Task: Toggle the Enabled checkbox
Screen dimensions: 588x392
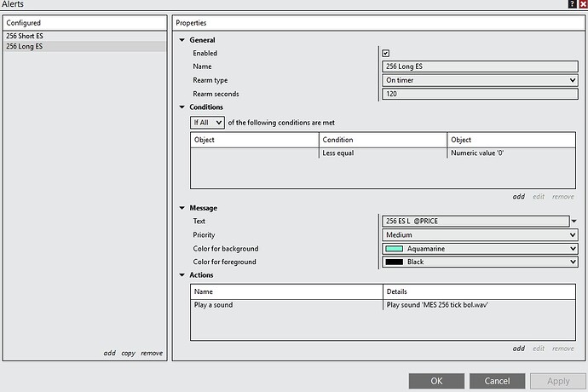Action: click(385, 54)
